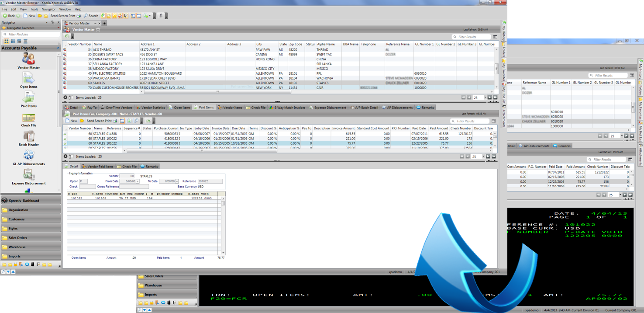The image size is (644, 313).
Task: Click the Search button in main toolbar
Action: click(x=91, y=16)
